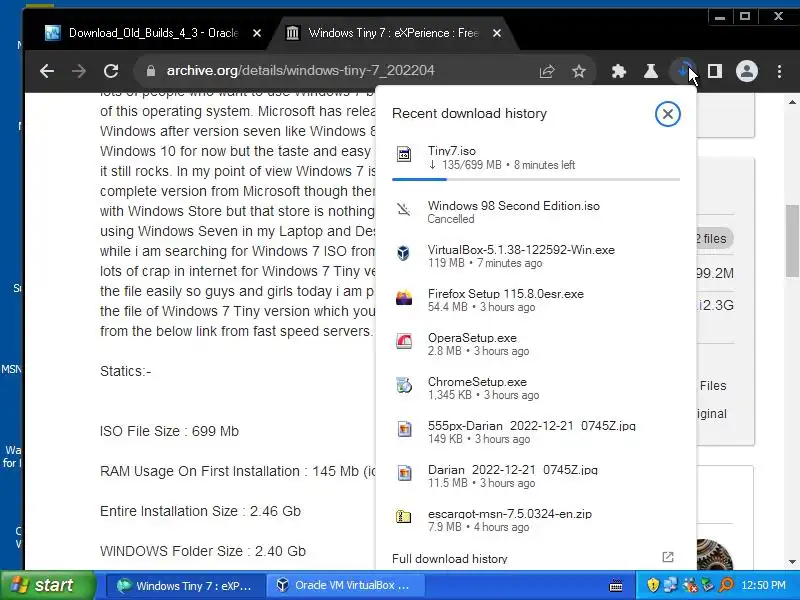Viewport: 800px width, 600px height.
Task: Reload the archive.org page
Action: pyautogui.click(x=111, y=71)
